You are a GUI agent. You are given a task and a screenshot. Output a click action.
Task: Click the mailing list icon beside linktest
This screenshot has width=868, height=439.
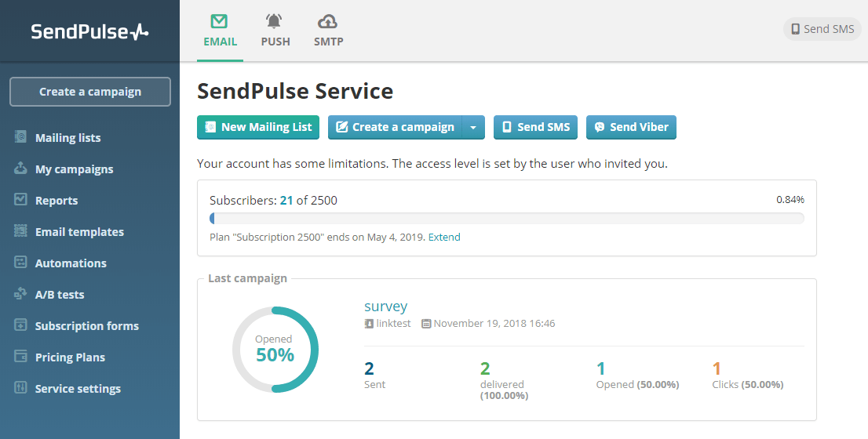pyautogui.click(x=369, y=324)
